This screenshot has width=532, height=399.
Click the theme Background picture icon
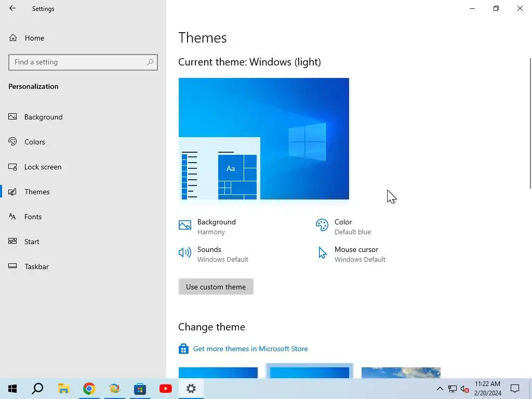point(185,224)
